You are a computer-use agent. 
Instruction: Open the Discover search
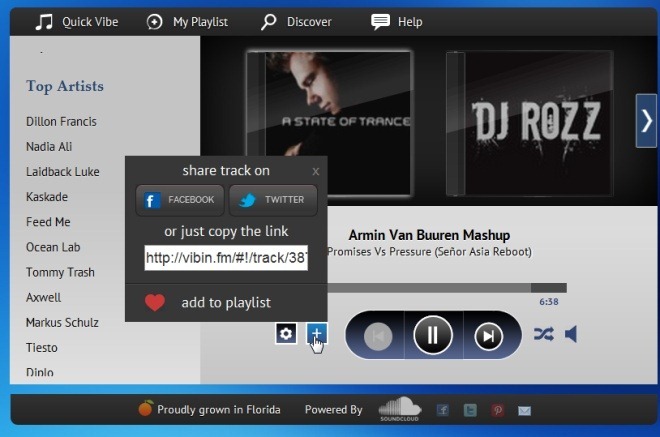pos(297,21)
